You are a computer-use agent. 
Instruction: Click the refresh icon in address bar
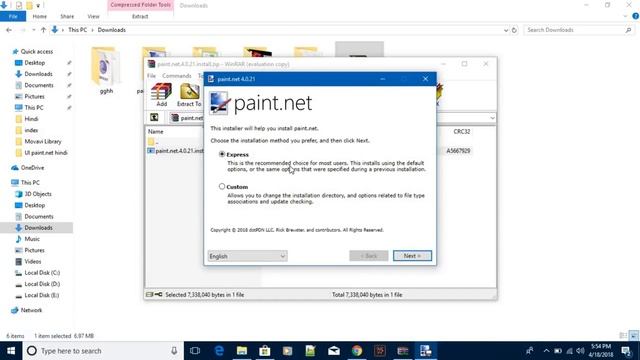pos(514,30)
